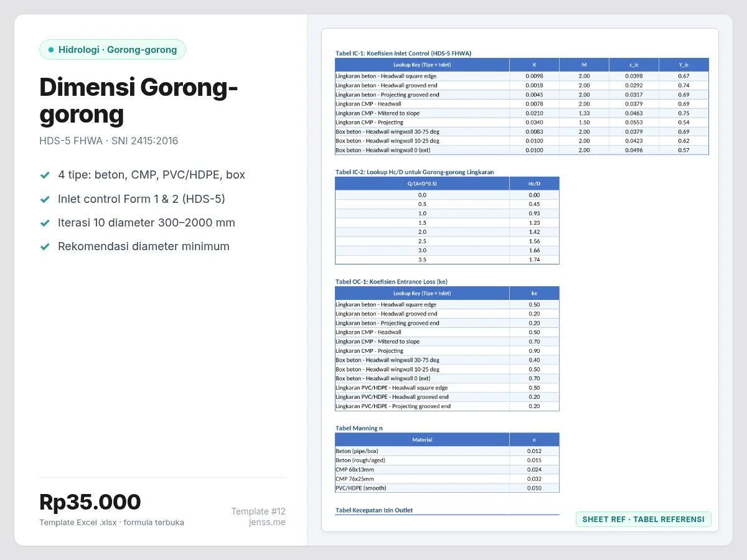Click K value 0.0018
747x560 pixels.
(x=534, y=85)
